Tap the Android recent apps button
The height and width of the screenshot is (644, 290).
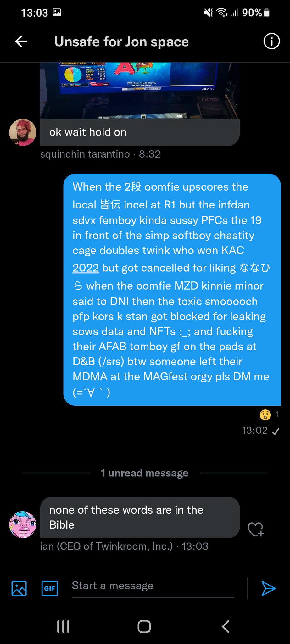pyautogui.click(x=63, y=626)
